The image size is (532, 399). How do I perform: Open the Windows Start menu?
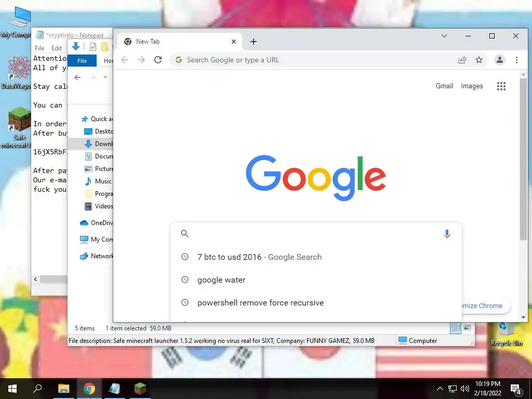pyautogui.click(x=12, y=389)
